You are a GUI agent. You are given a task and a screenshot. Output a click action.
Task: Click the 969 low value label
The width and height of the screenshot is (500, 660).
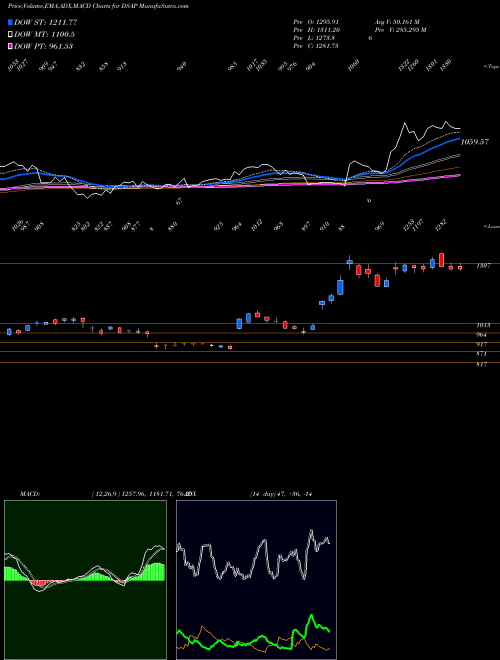[x=380, y=226]
